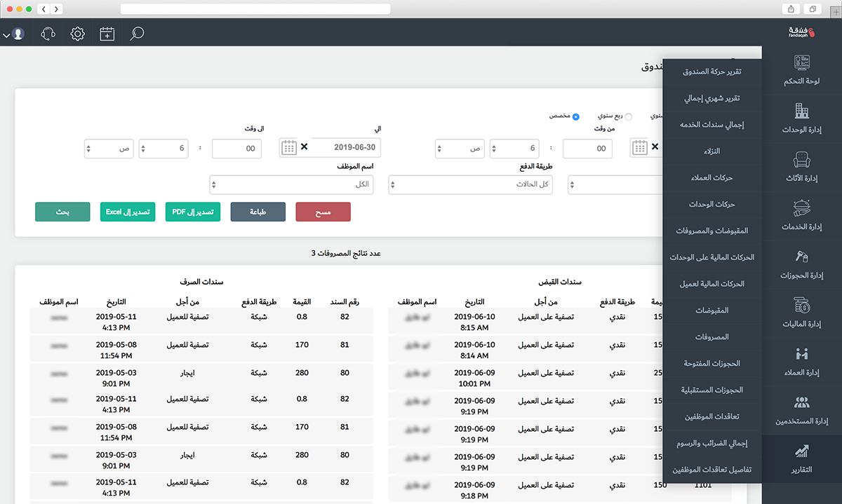Expand the طريقة الدفع dropdown

click(x=470, y=184)
